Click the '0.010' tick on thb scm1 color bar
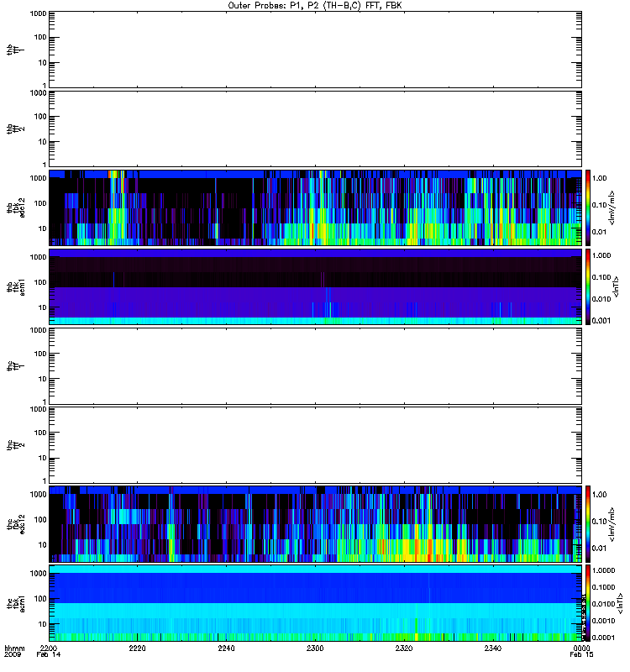 point(601,299)
